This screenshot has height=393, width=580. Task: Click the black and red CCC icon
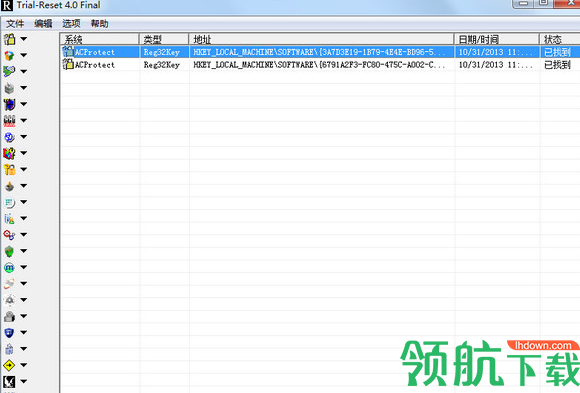click(9, 120)
